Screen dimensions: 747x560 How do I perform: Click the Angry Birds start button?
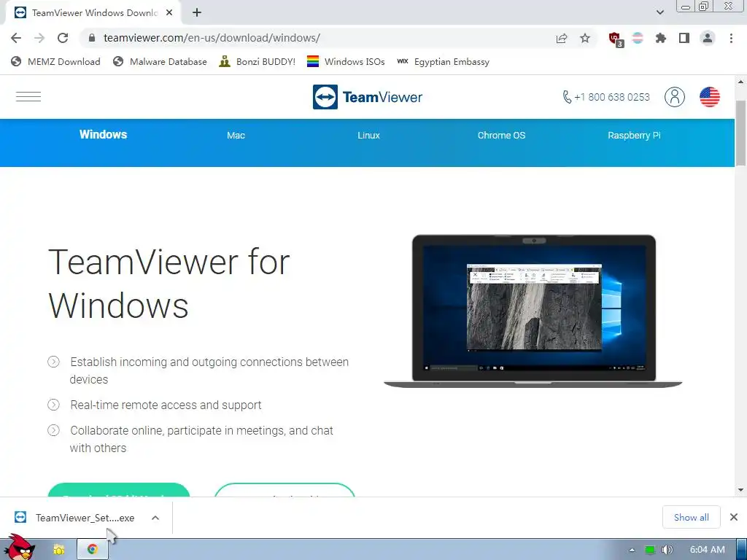[19, 548]
